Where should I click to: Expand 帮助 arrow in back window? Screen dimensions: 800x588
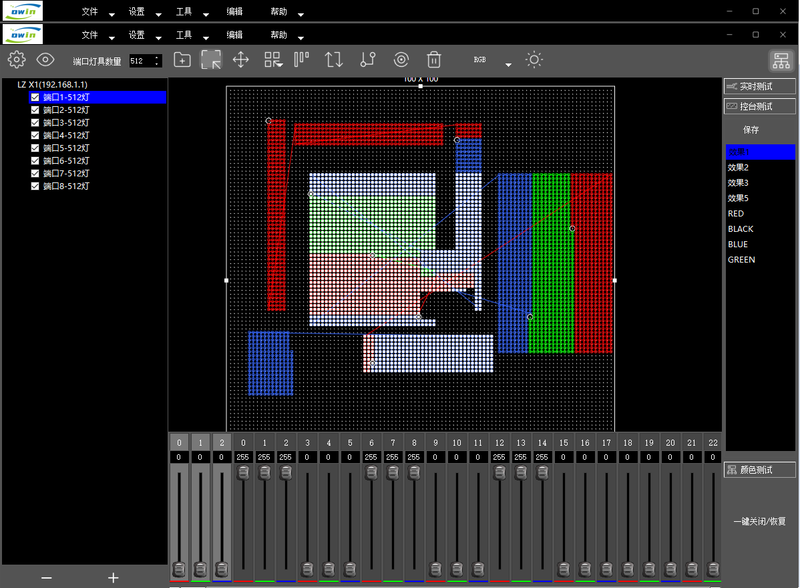pyautogui.click(x=301, y=15)
